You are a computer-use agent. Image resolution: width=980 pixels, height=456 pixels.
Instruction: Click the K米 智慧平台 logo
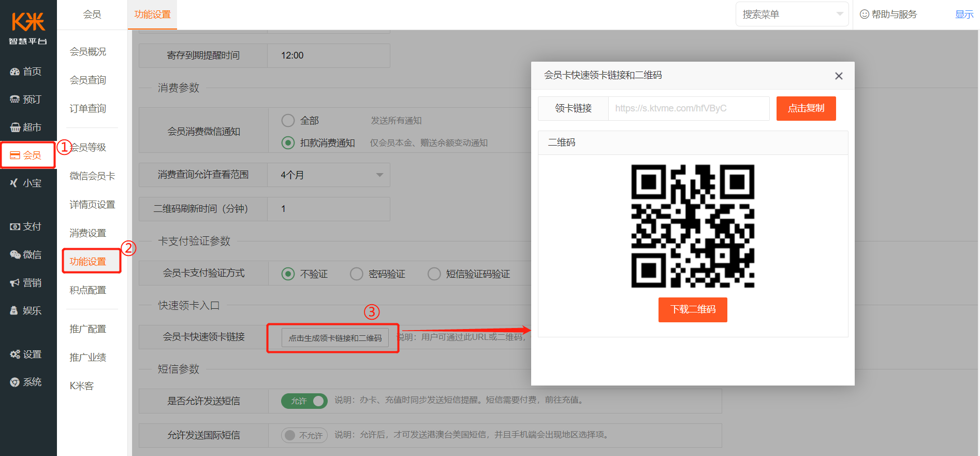28,28
